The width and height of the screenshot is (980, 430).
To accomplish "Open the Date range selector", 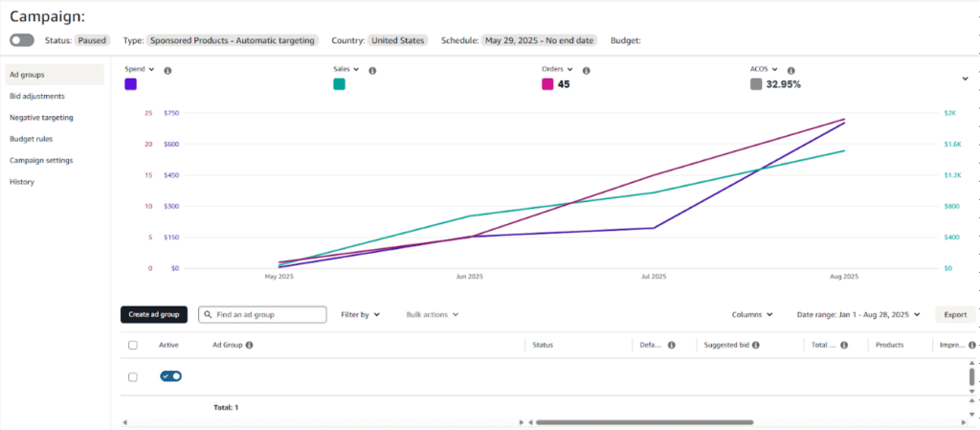I will [858, 314].
